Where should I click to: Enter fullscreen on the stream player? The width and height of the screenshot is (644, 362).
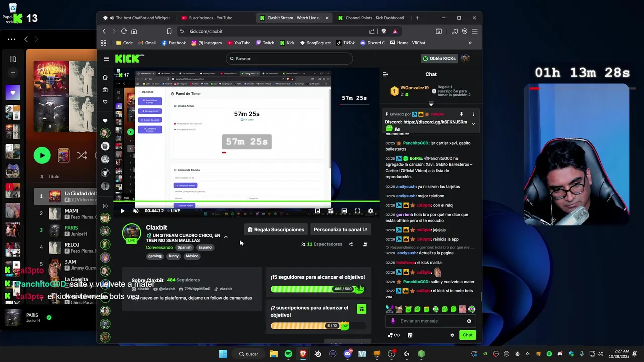[357, 211]
